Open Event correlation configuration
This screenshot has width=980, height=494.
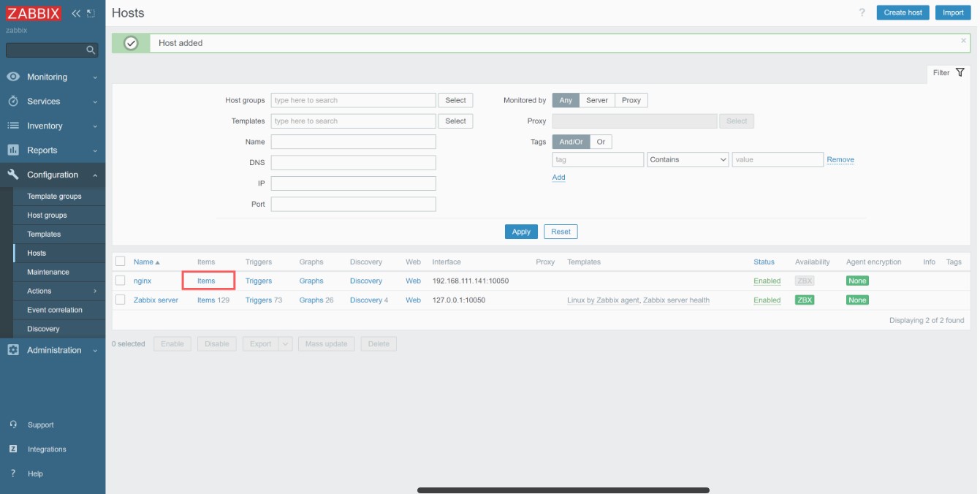coord(59,310)
